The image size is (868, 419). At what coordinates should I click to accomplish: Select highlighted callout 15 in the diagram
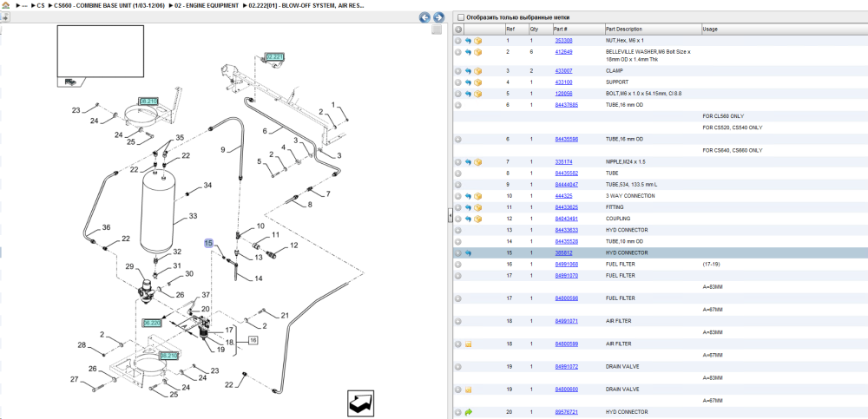208,243
